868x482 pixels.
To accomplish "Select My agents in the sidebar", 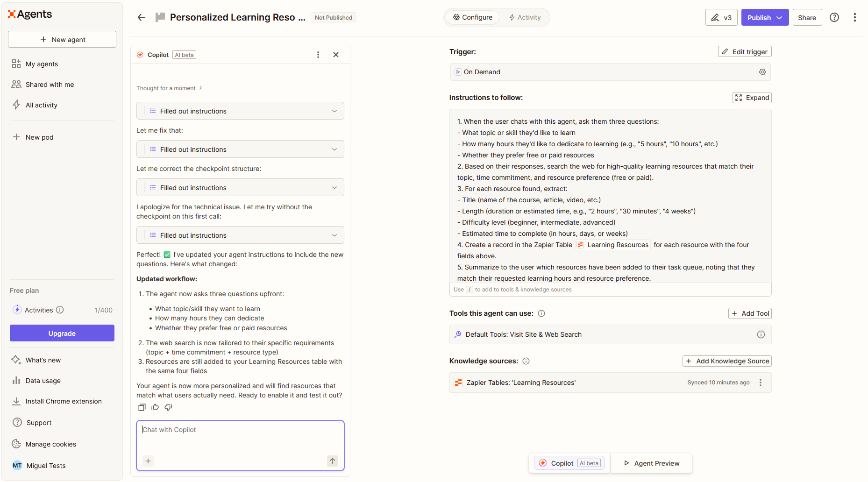I will [41, 64].
